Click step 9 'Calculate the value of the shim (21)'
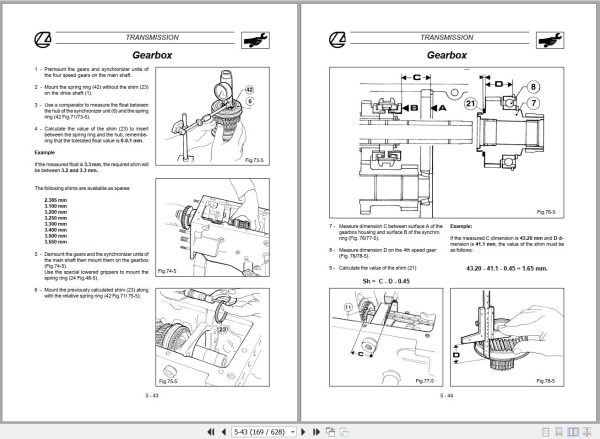The width and height of the screenshot is (600, 439). 373,268
